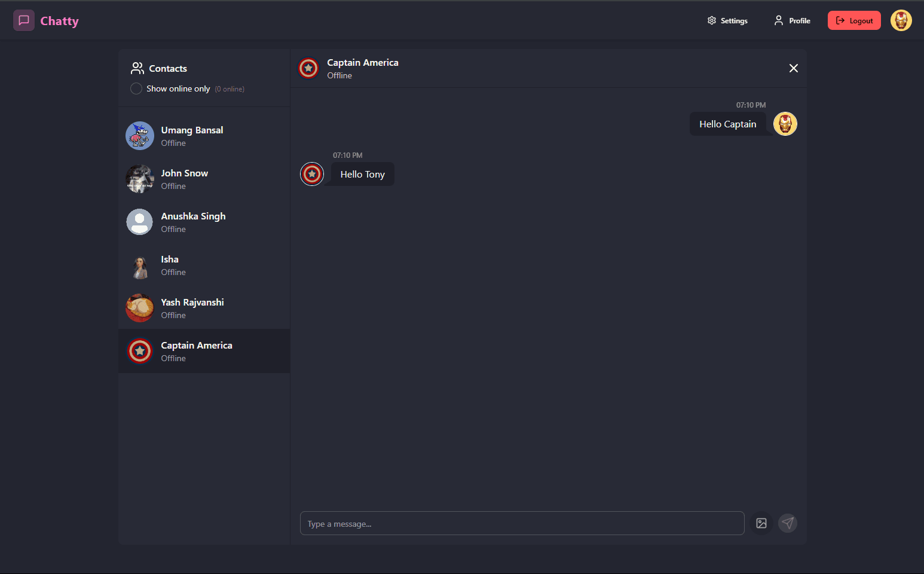This screenshot has width=924, height=574.
Task: Open Settings from the top bar
Action: pyautogui.click(x=727, y=21)
